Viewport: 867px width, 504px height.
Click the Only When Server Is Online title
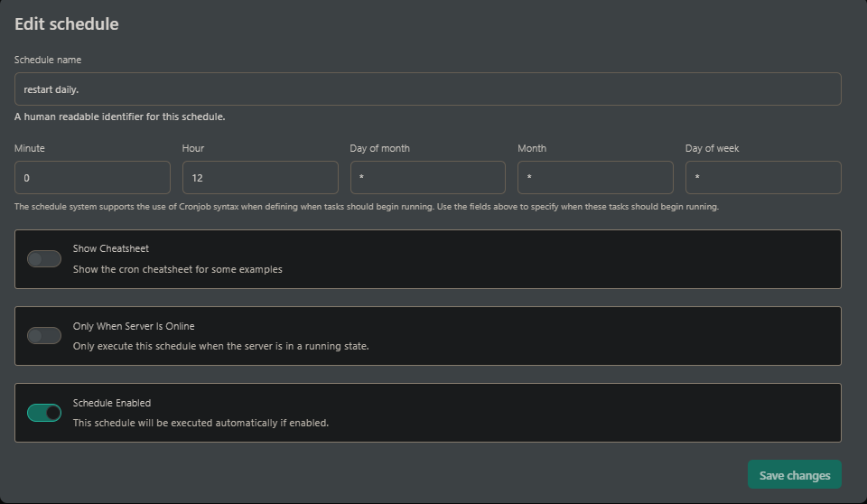click(134, 326)
